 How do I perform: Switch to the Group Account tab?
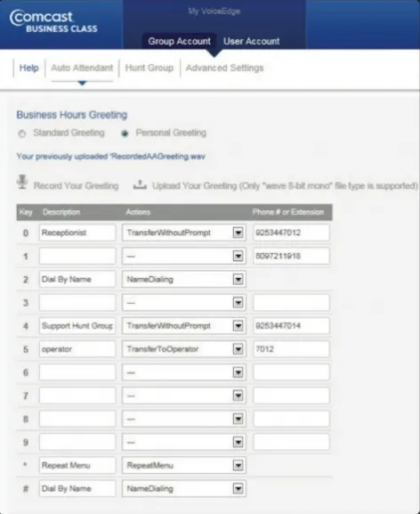pos(180,41)
